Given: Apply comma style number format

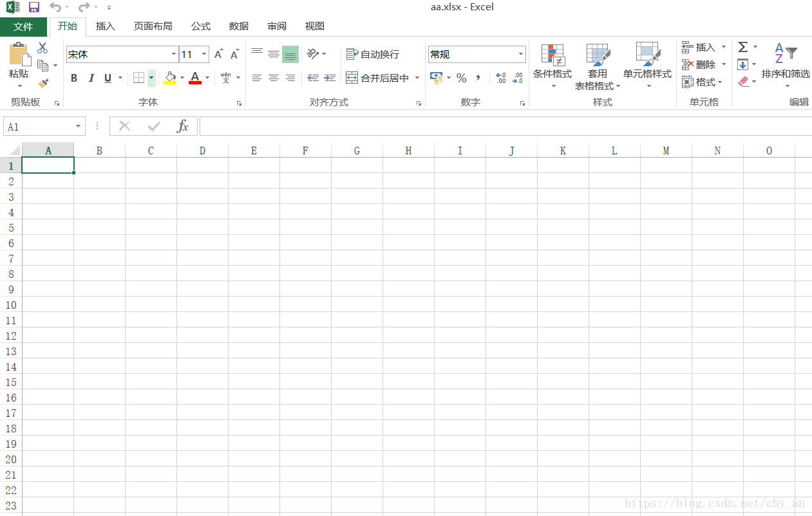Looking at the screenshot, I should pos(478,78).
